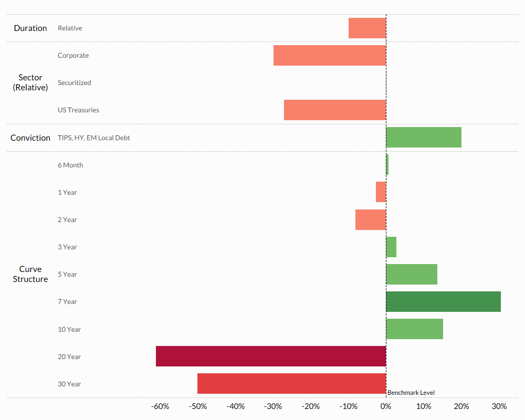525x420 pixels.
Task: Click the 7 Year dark green bar
Action: click(x=443, y=301)
